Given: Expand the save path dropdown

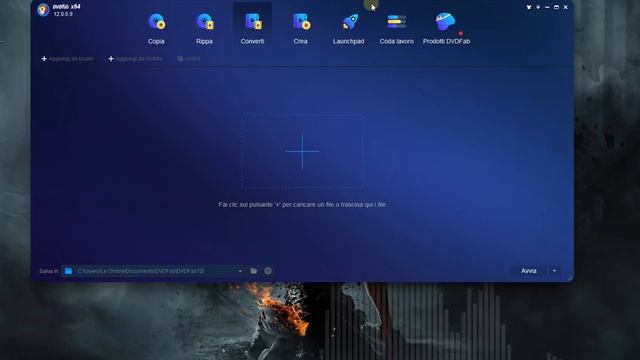Looking at the screenshot, I should [x=240, y=271].
